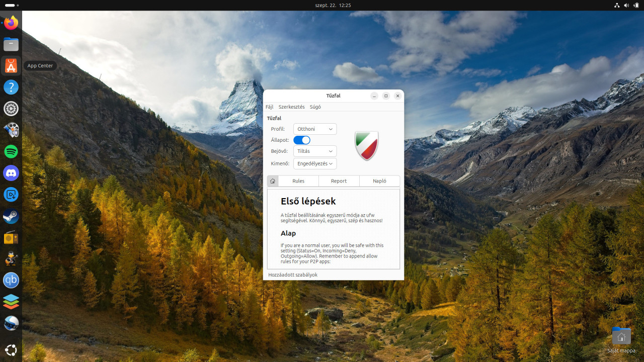This screenshot has width=644, height=362.
Task: Open the Kimenő dropdown showing Engedélyezés
Action: coord(315,163)
